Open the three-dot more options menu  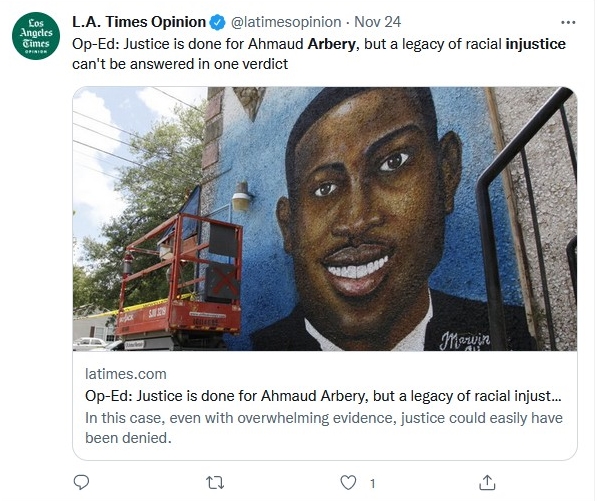[x=568, y=22]
